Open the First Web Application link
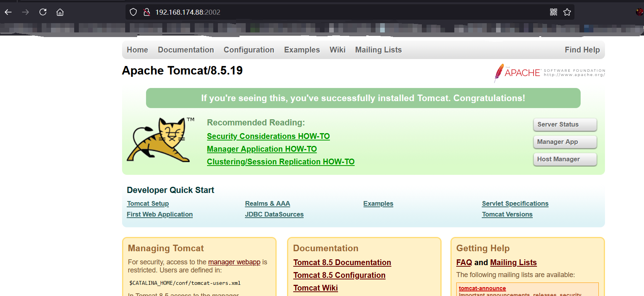 coord(160,214)
